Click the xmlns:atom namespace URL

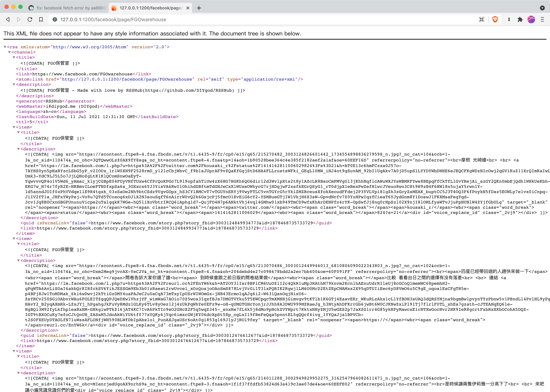click(x=90, y=47)
